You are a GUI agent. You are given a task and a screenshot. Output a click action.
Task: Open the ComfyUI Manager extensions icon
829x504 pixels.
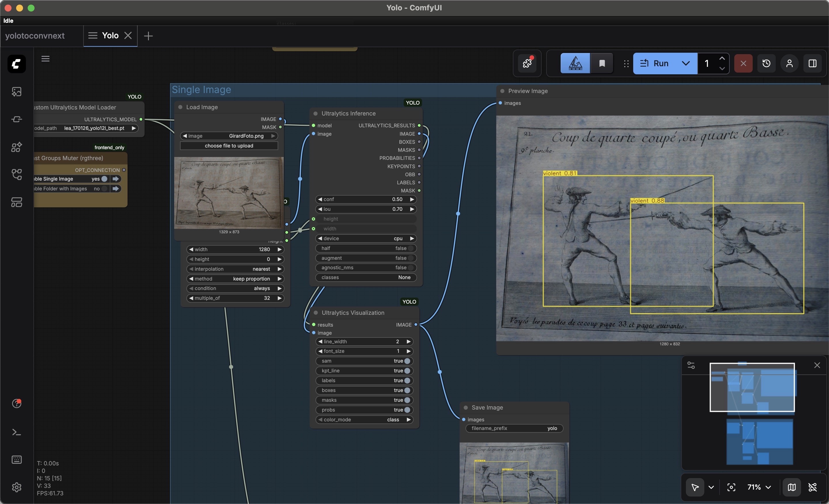[x=527, y=63]
